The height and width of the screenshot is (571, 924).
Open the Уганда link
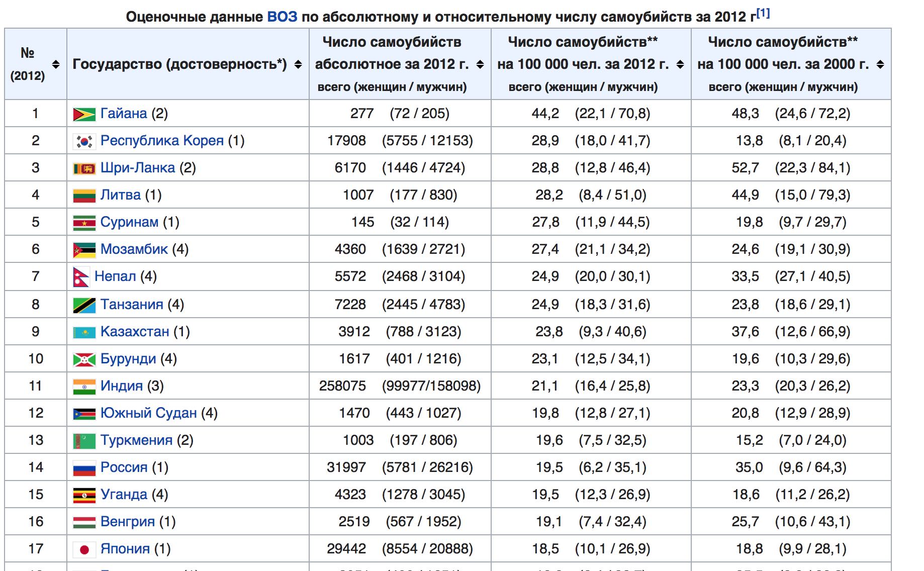124,495
